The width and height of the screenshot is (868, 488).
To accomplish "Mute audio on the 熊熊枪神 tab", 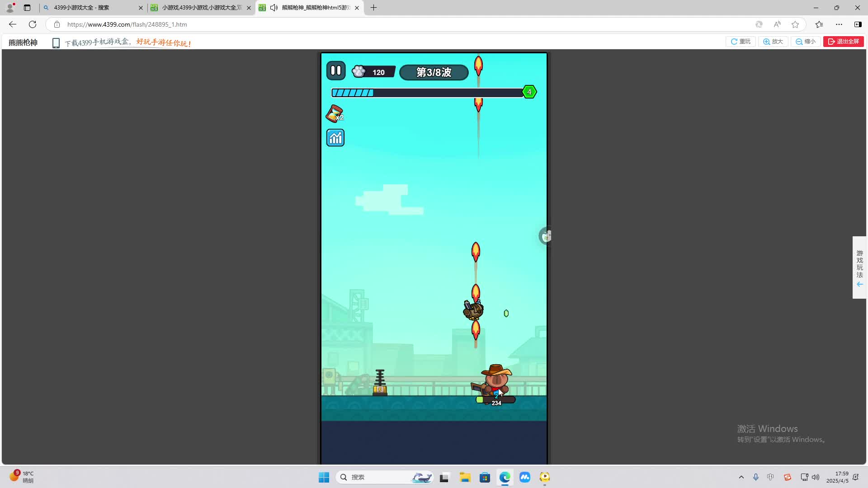I will (274, 8).
